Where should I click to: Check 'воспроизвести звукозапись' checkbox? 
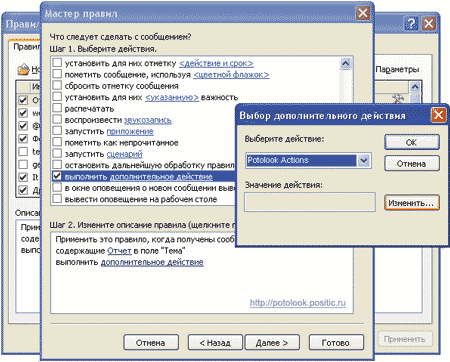[x=57, y=119]
